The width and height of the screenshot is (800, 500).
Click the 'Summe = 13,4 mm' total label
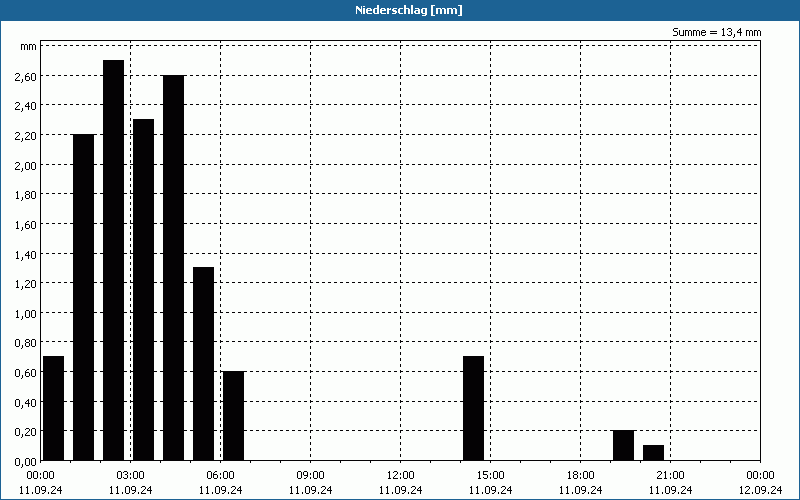coord(716,32)
